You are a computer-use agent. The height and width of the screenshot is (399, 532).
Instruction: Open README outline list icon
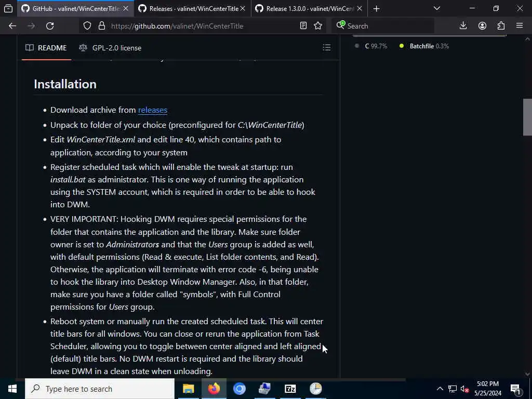[326, 47]
